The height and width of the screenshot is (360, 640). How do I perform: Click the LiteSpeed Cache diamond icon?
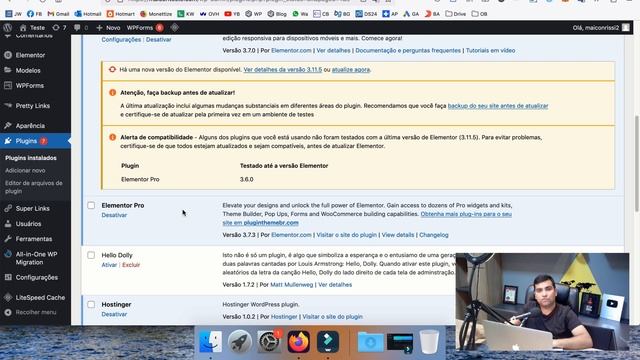click(x=8, y=298)
